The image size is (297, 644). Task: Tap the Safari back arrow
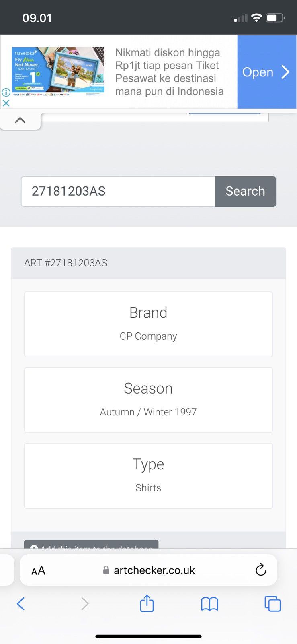21,604
